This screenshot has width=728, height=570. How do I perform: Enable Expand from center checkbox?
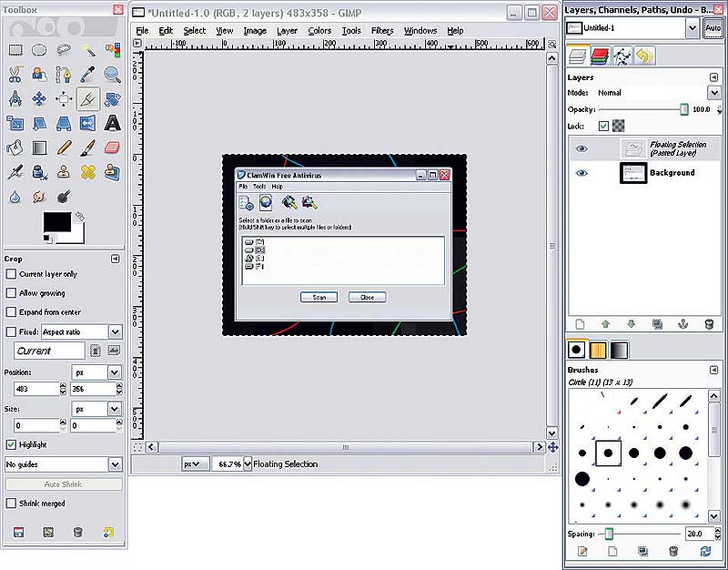[x=11, y=312]
